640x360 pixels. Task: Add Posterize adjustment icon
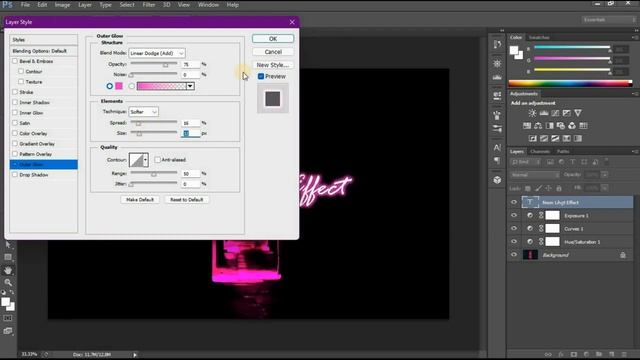(544, 138)
